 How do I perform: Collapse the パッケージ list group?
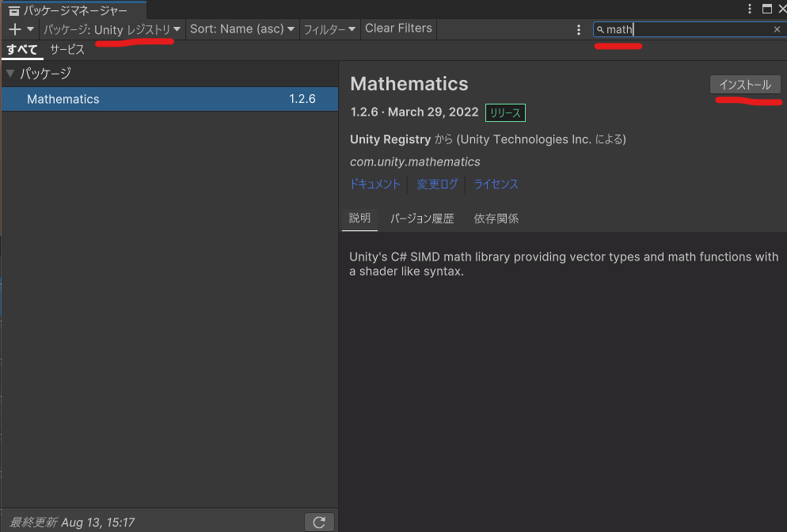[x=10, y=74]
